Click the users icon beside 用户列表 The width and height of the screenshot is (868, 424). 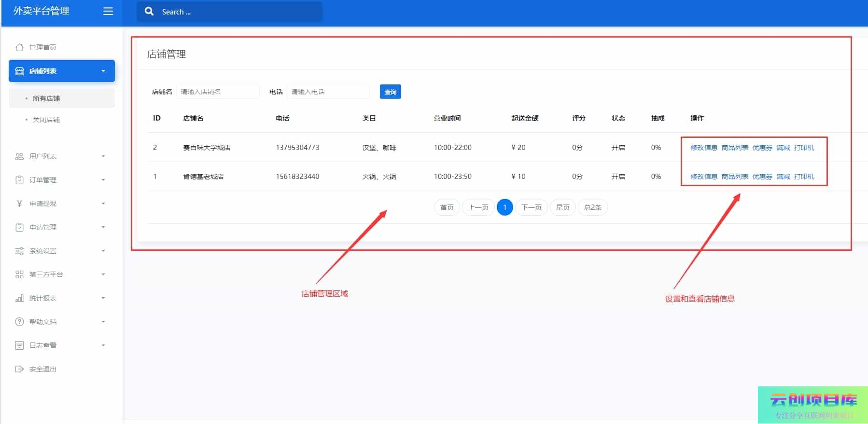pos(19,156)
